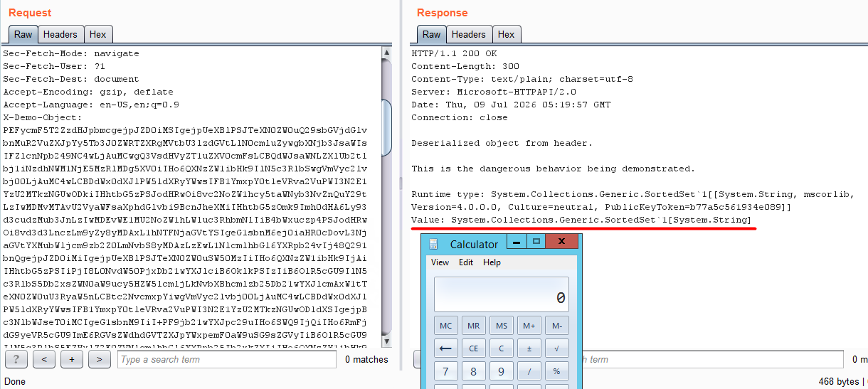Open the Request Hex tab
Image resolution: width=868 pixels, height=389 pixels.
(x=98, y=34)
